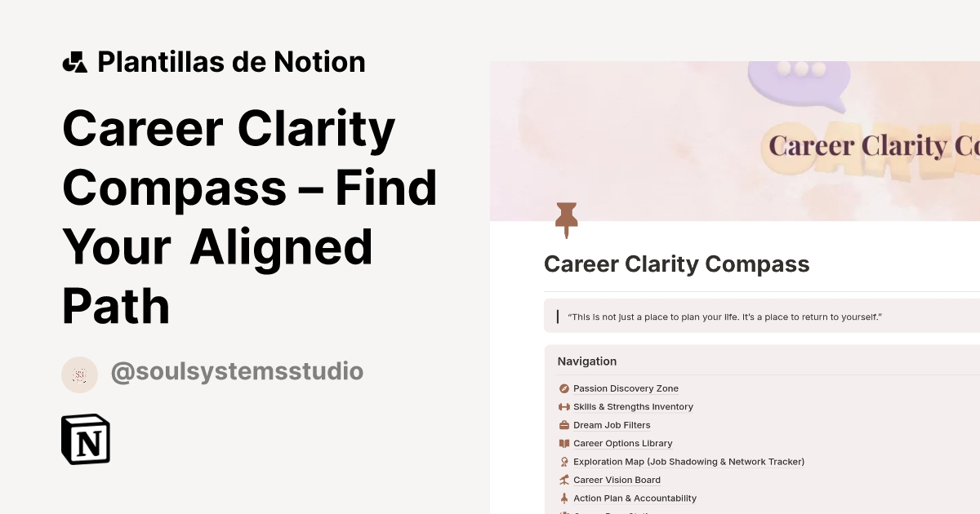980x514 pixels.
Task: Click the Notion cube logo below the avatar
Action: pos(85,439)
